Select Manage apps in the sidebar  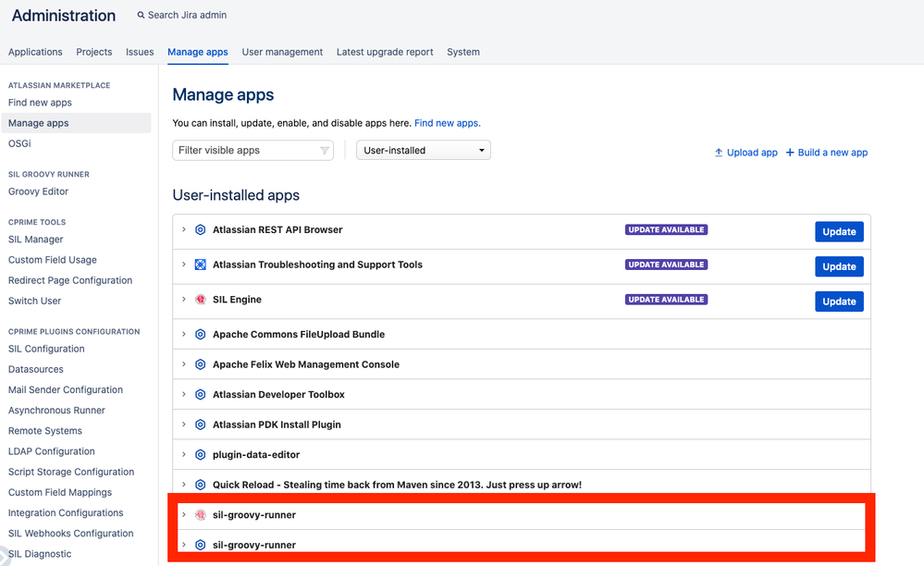pyautogui.click(x=76, y=123)
